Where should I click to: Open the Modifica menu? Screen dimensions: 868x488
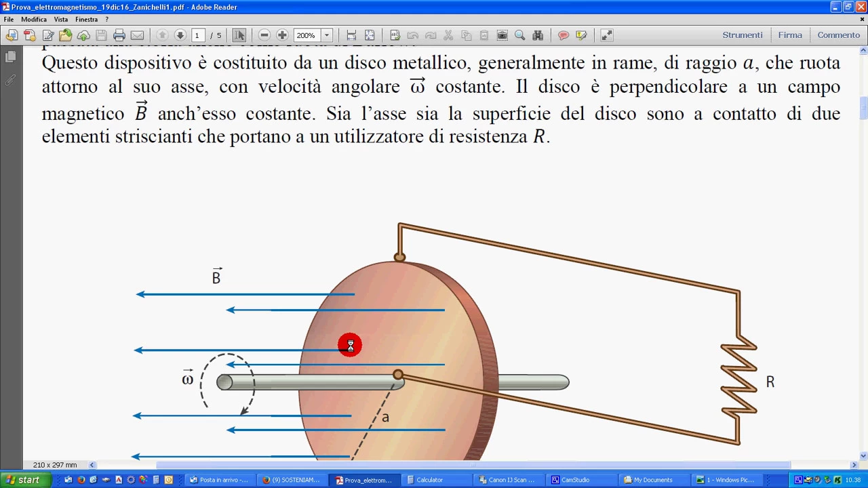[x=34, y=20]
